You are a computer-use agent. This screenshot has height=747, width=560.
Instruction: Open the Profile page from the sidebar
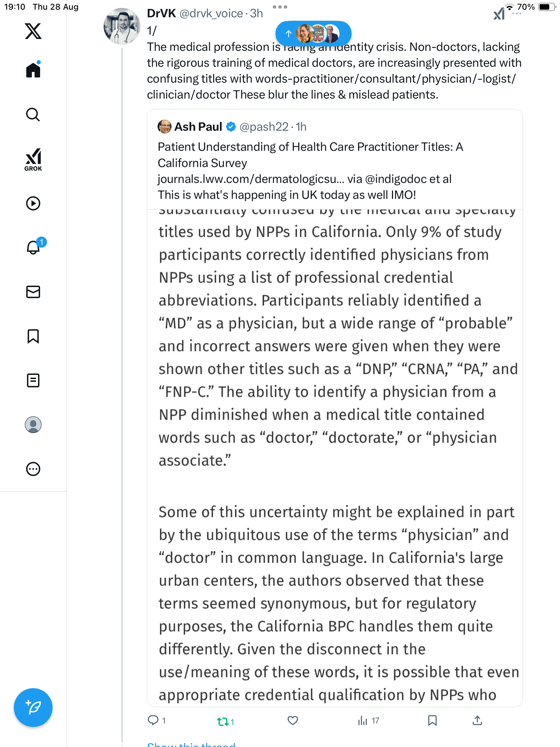[33, 425]
